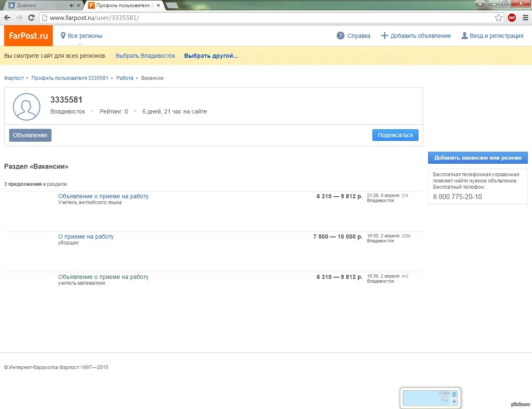Image resolution: width=532 pixels, height=409 pixels.
Task: Switch to the Профиль пользователя tab
Action: pos(124,5)
